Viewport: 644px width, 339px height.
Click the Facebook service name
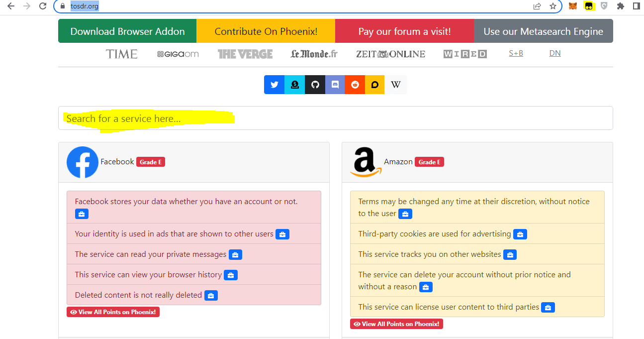click(x=117, y=162)
